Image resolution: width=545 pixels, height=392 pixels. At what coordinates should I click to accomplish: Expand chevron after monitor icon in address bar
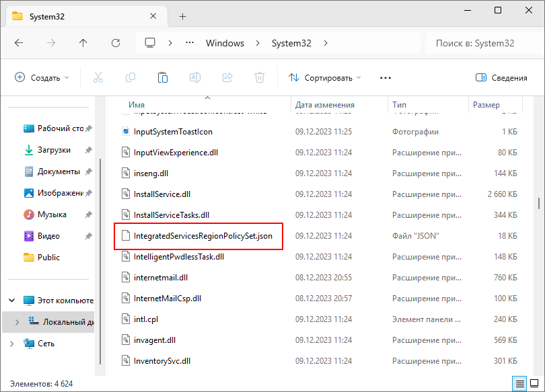(x=170, y=43)
